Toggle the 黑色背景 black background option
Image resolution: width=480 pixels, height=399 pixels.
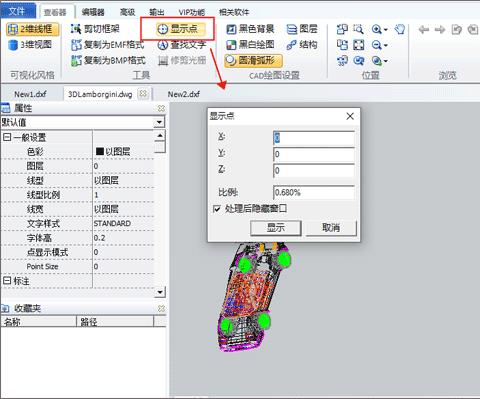click(x=250, y=29)
